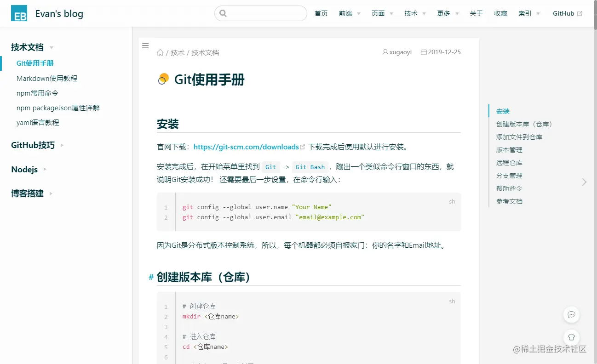Click 技术 in the breadcrumb
The image size is (597, 364).
coord(178,52)
